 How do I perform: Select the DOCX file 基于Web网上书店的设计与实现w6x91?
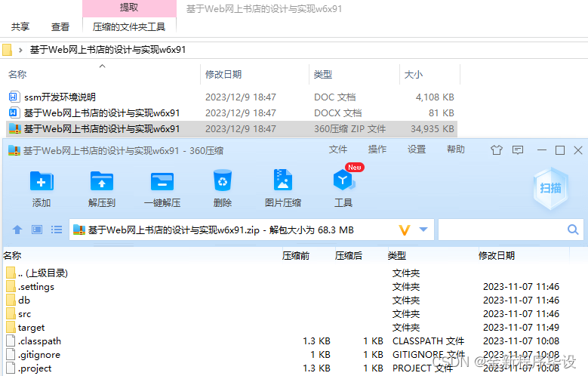232,112
